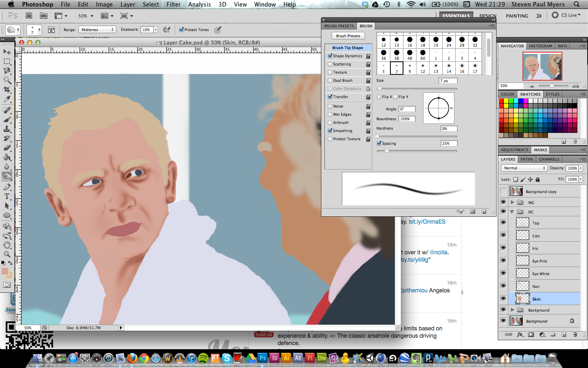The width and height of the screenshot is (588, 368).
Task: Select the Hand tool
Action: click(7, 245)
